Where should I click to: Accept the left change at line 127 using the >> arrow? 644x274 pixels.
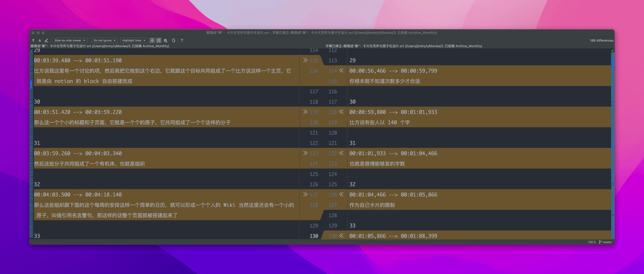305,195
